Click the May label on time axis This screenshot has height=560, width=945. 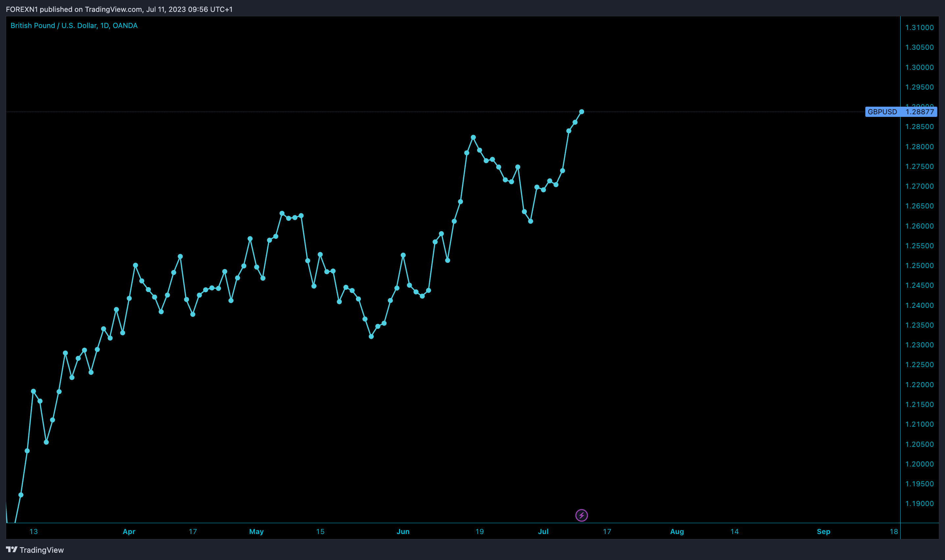point(256,531)
